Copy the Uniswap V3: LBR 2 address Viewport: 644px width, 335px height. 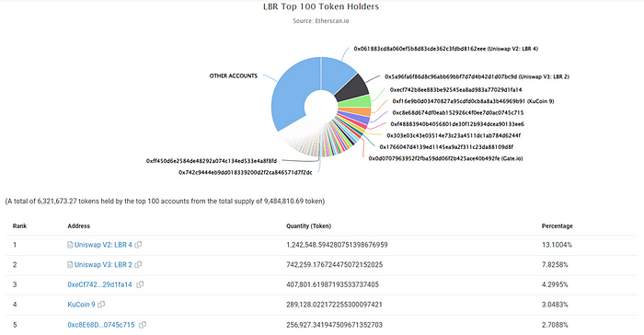pyautogui.click(x=138, y=264)
